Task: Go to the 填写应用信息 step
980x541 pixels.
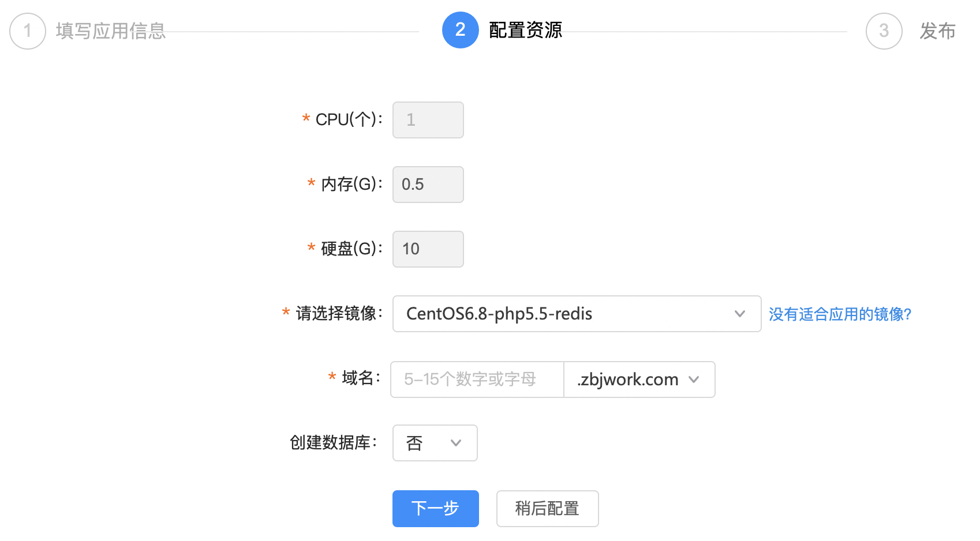Action: (x=111, y=31)
